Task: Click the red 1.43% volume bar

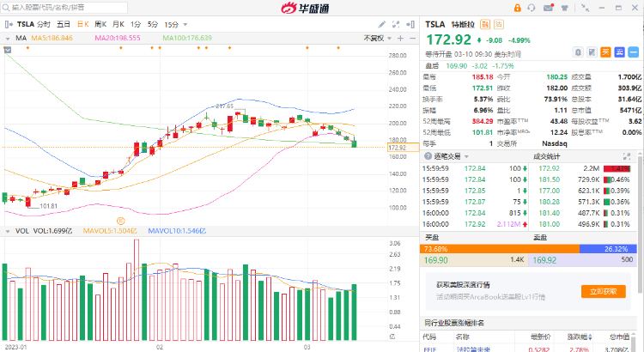Action: pyautogui.click(x=617, y=168)
